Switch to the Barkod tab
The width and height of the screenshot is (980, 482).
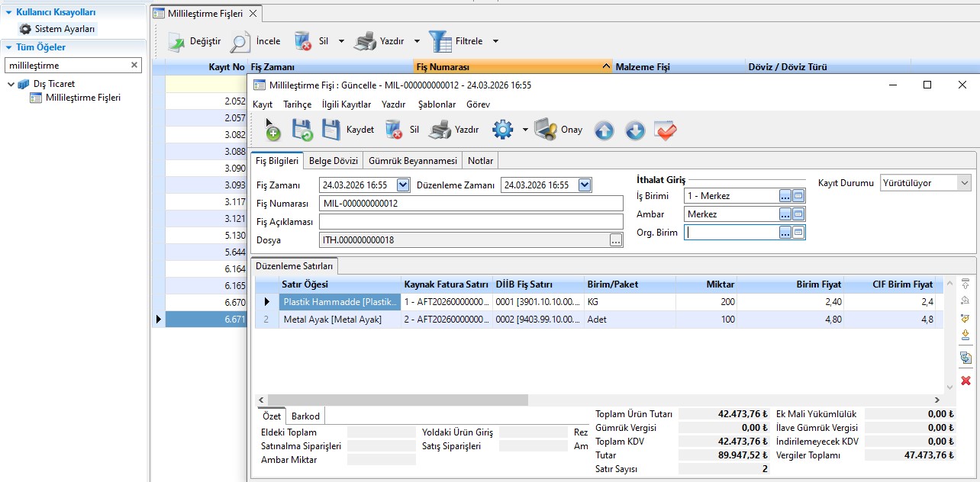point(305,416)
